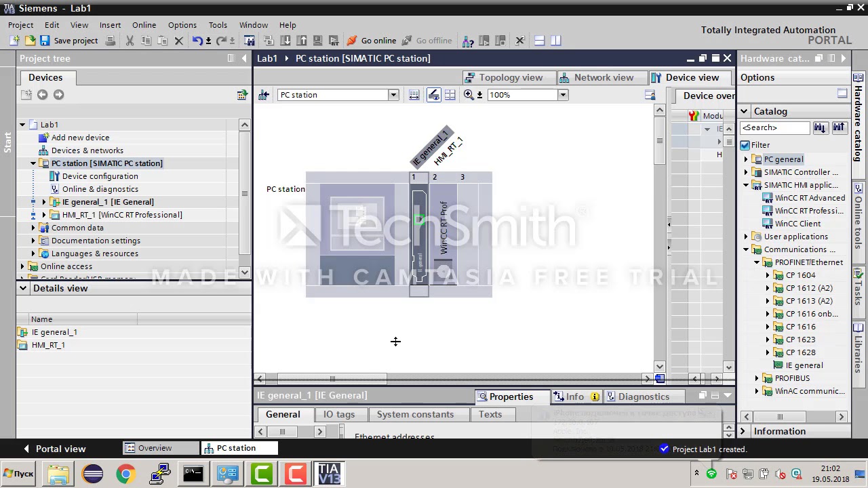This screenshot has width=868, height=488.
Task: Open Devices & networks tree item
Action: coord(87,150)
